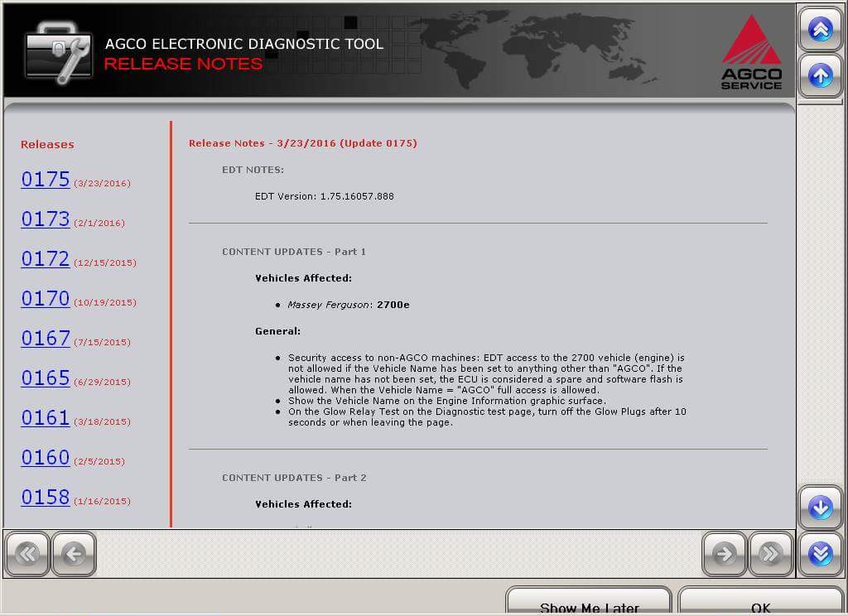Click the Glow Relay Test bullet
The image size is (848, 616).
coord(487,417)
